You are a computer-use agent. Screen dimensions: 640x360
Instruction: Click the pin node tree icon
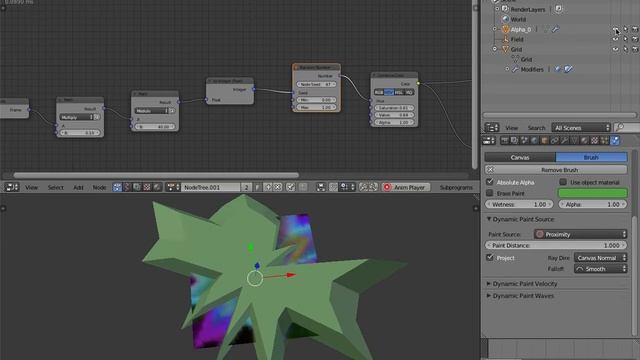coord(291,187)
